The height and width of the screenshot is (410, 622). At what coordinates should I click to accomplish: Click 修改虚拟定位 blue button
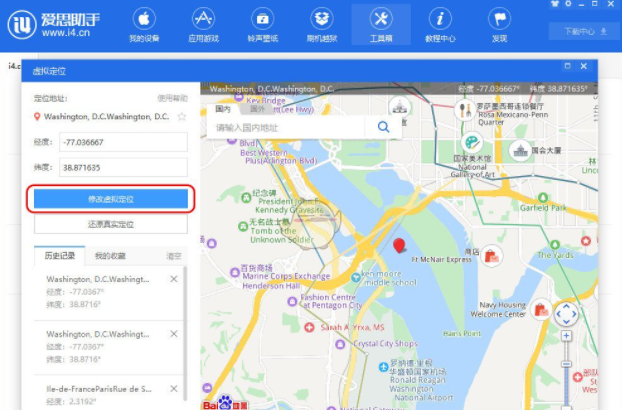tap(111, 199)
